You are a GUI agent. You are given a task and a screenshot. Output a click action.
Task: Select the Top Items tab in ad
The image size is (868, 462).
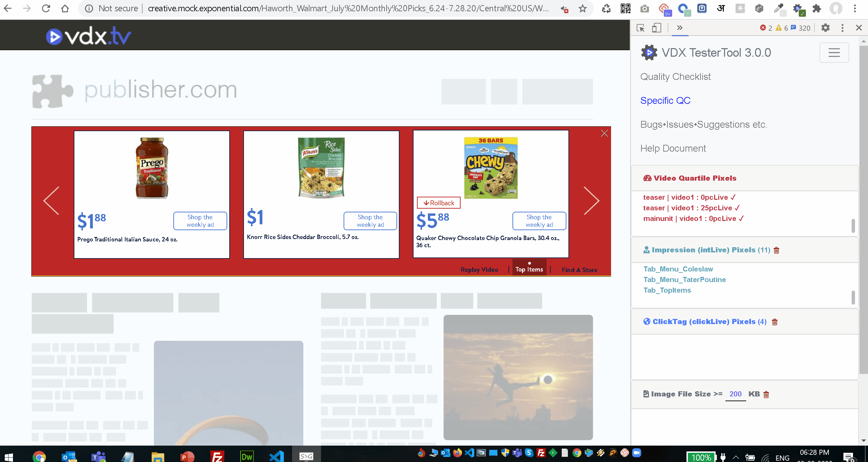tap(529, 267)
